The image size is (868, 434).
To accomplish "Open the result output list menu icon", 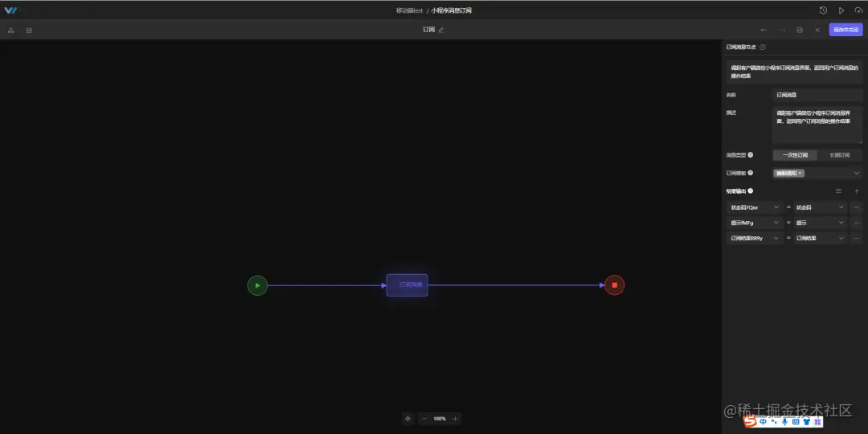I will click(x=838, y=191).
